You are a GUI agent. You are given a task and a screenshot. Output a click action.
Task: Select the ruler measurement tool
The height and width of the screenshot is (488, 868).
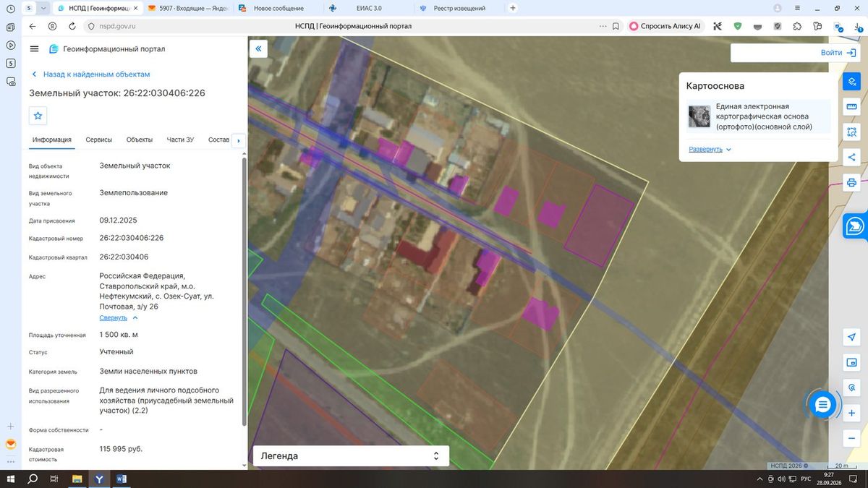coord(851,107)
